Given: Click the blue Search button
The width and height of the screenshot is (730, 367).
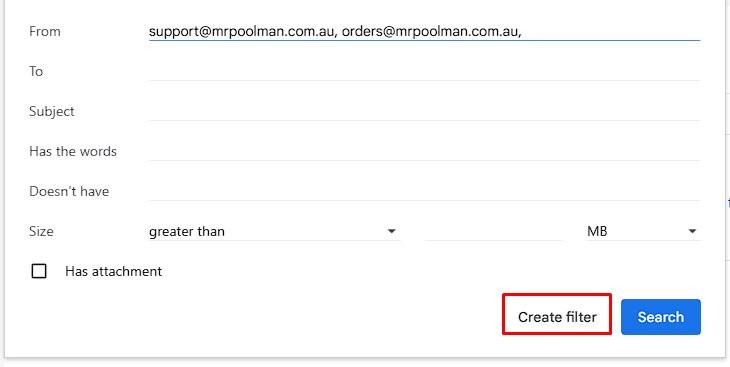Looking at the screenshot, I should pyautogui.click(x=661, y=317).
